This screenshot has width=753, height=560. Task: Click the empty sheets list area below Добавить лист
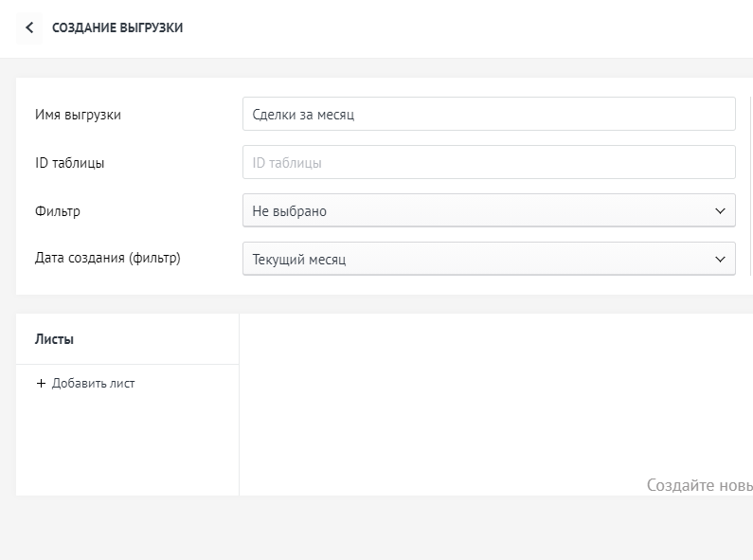[x=127, y=445]
